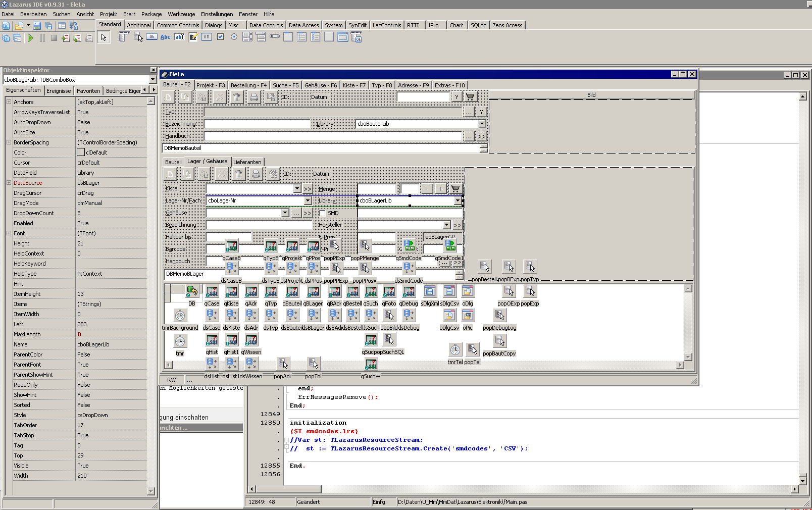Expand the BorderSpacing property node
Image resolution: width=812 pixels, height=510 pixels.
point(9,142)
